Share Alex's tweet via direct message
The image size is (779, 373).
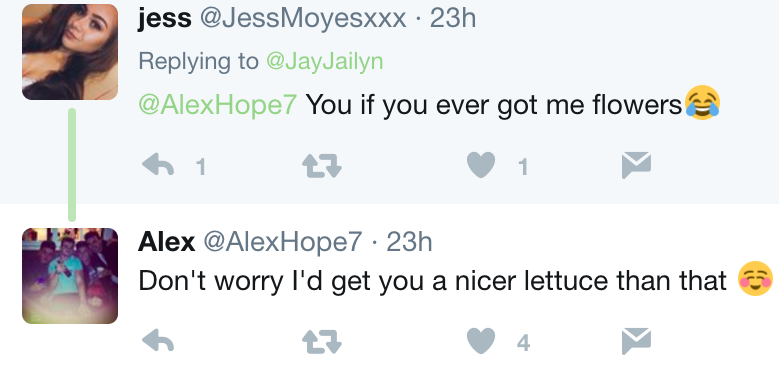click(x=636, y=341)
